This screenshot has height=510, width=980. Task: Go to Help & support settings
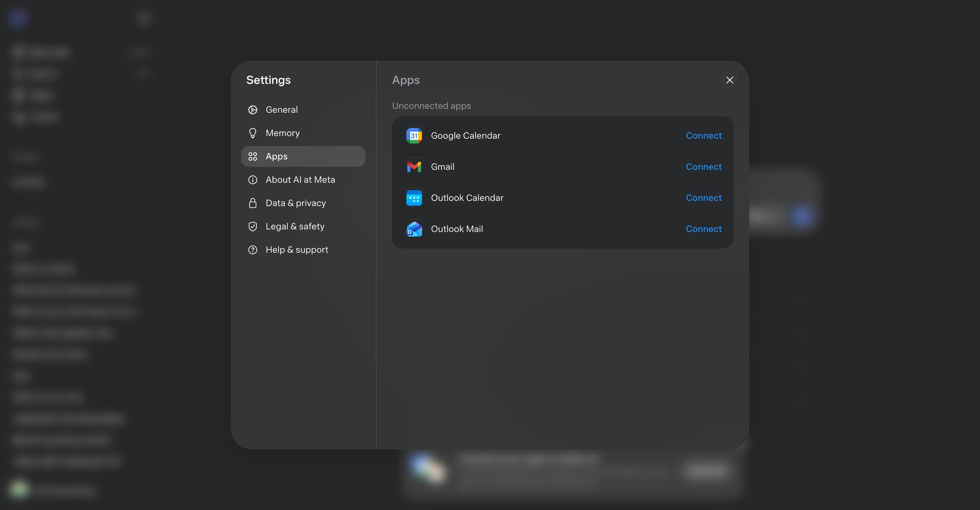[296, 250]
